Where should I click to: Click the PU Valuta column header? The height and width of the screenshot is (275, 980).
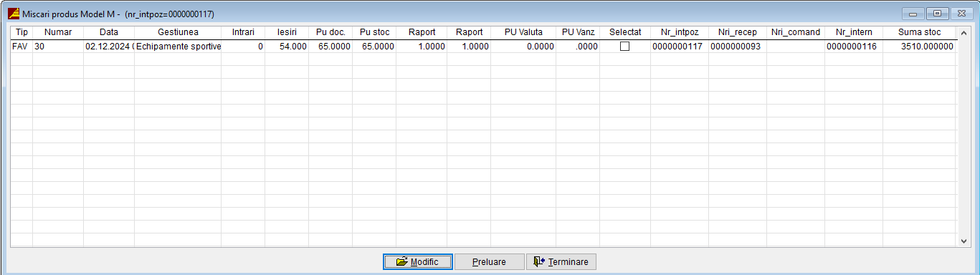pyautogui.click(x=523, y=32)
